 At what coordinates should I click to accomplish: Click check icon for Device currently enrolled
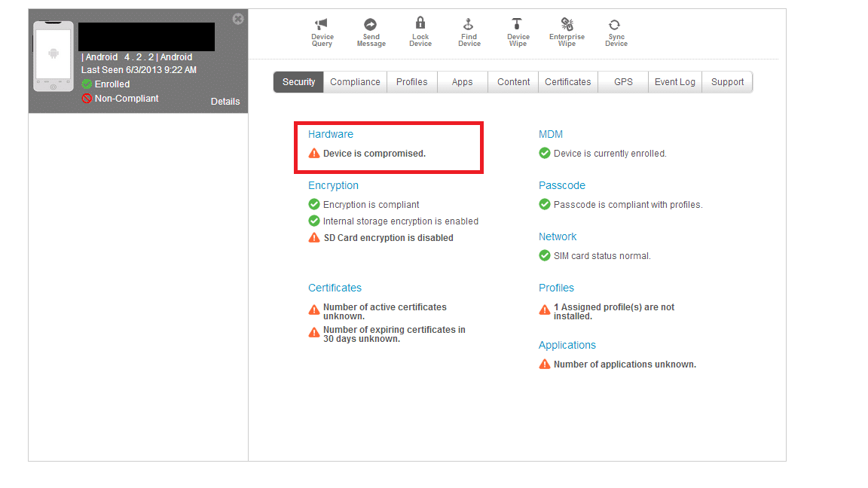click(545, 154)
